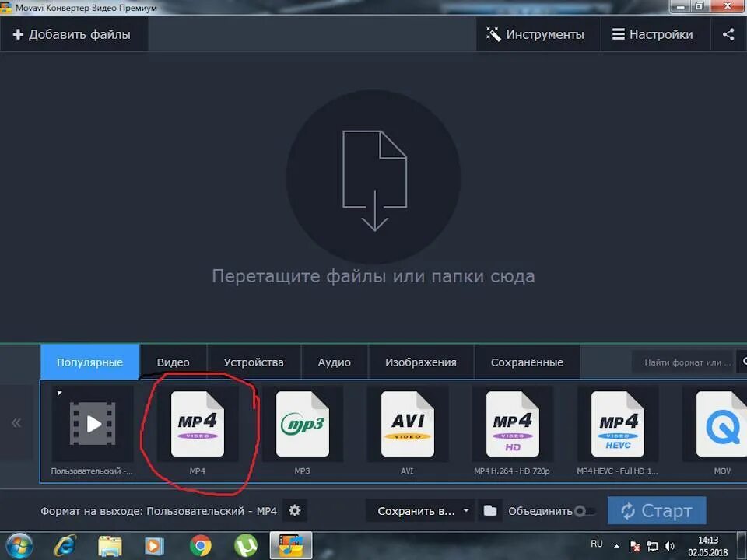747x560 pixels.
Task: Launch Internet Explorer from taskbar
Action: click(x=65, y=546)
